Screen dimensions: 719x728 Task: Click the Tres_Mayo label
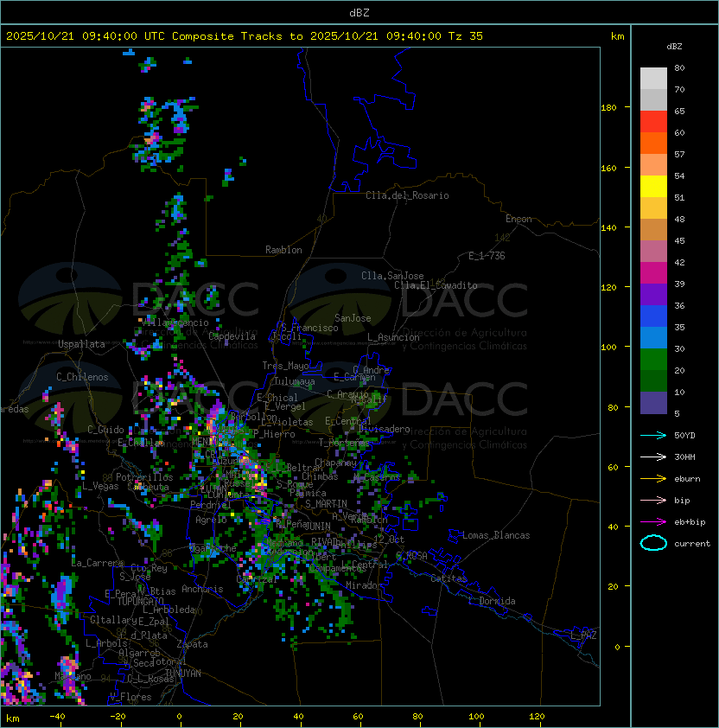(x=285, y=366)
